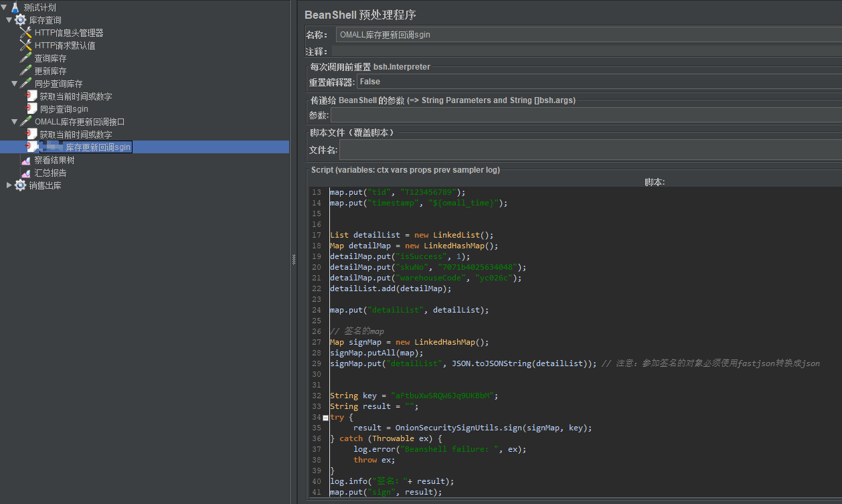
Task: Select 同步查询sgin pre-processor
Action: [64, 109]
